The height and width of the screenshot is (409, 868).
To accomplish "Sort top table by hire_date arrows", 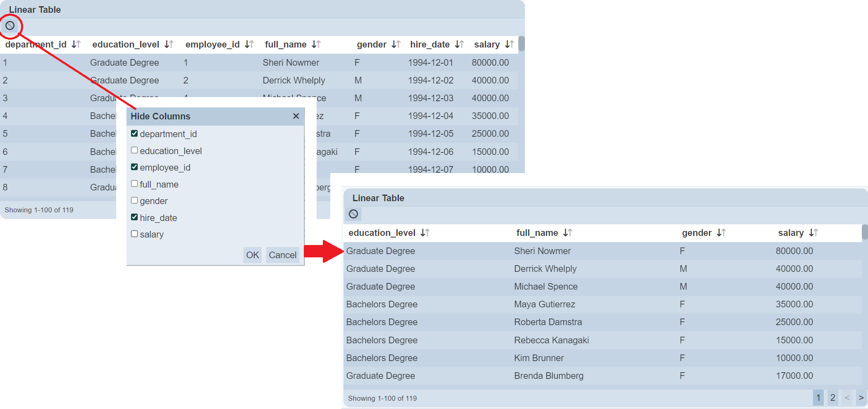I will click(459, 44).
